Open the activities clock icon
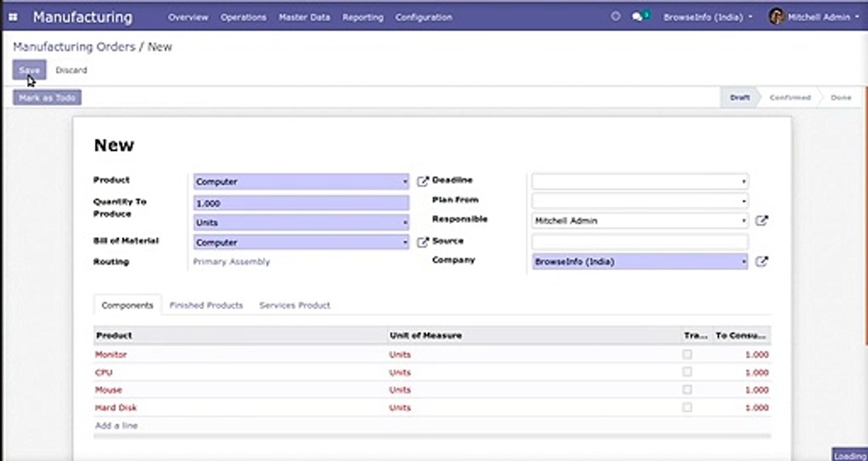Viewport: 868px width, 461px height. (616, 17)
